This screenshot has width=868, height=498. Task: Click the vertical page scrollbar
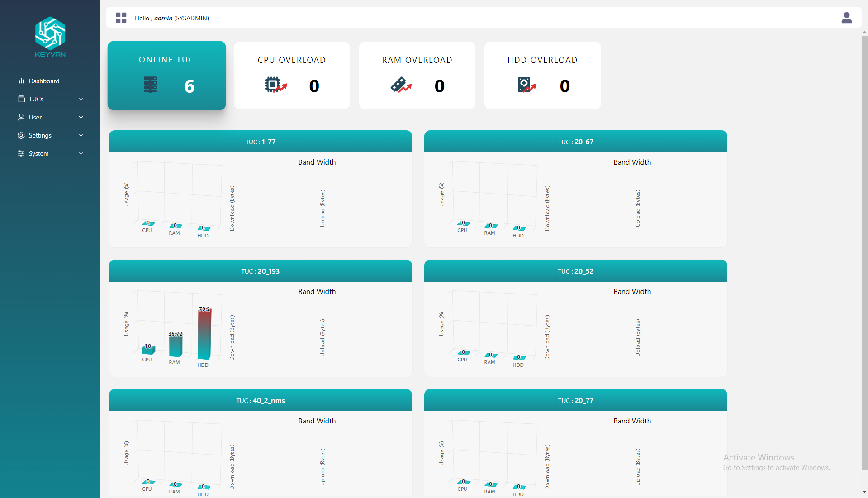tap(864, 226)
